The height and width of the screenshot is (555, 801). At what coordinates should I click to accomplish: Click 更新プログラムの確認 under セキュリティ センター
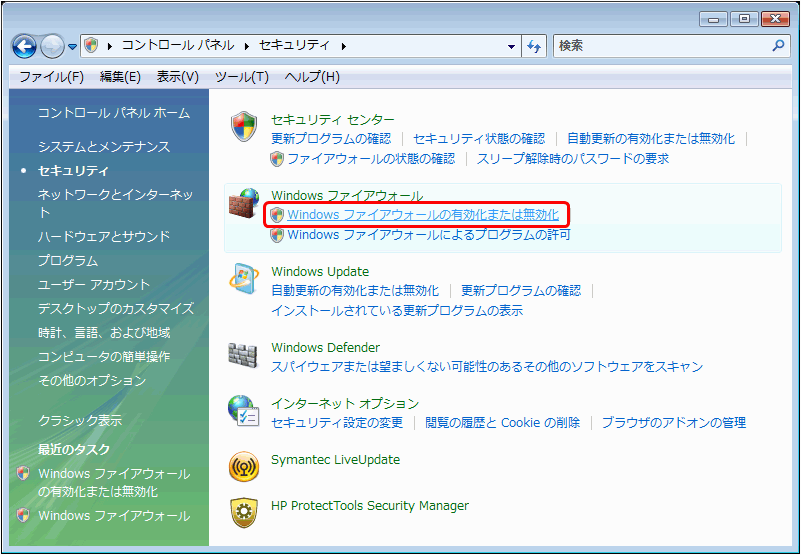click(331, 138)
